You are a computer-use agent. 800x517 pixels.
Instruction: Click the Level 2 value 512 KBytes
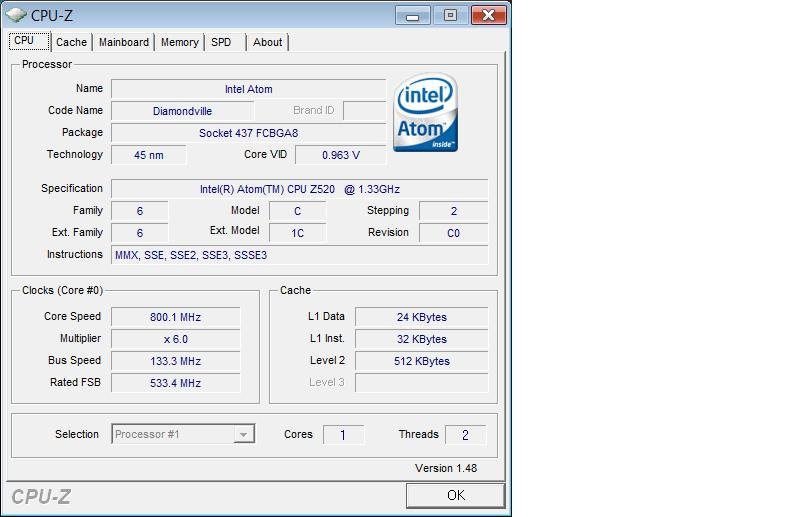click(x=421, y=361)
